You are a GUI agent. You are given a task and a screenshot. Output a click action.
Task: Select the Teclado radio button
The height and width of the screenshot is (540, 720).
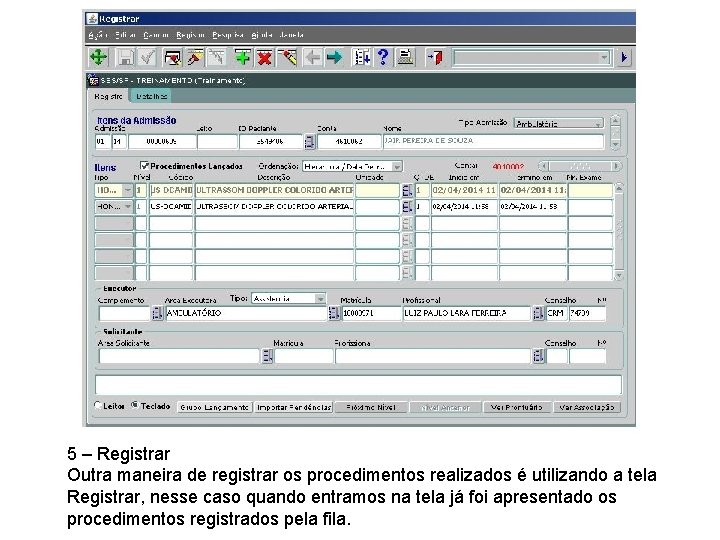click(135, 405)
